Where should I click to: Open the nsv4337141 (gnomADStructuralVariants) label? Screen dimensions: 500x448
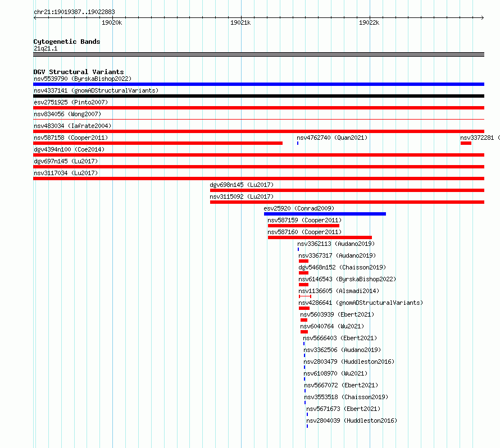point(96,90)
